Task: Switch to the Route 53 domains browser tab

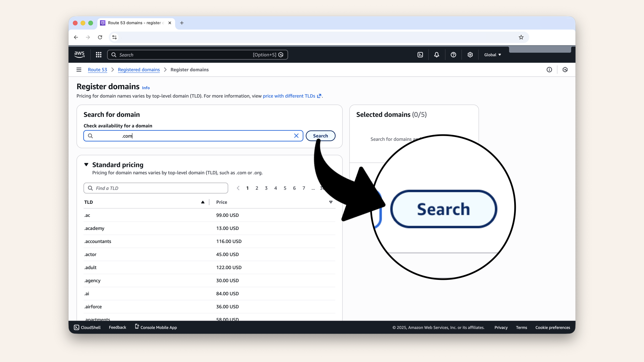Action: point(134,23)
